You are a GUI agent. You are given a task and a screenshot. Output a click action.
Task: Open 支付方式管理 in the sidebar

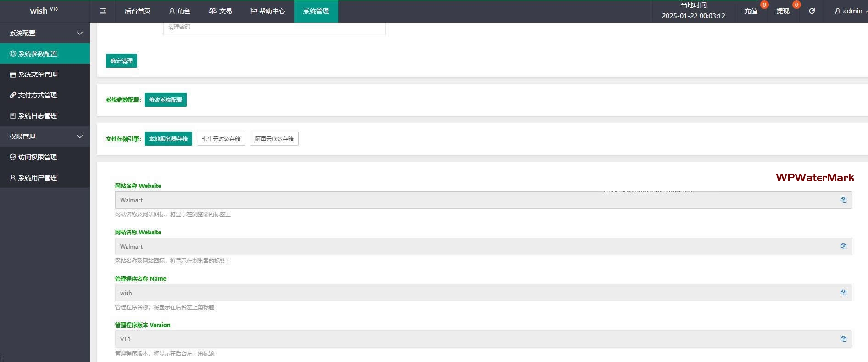coord(38,95)
